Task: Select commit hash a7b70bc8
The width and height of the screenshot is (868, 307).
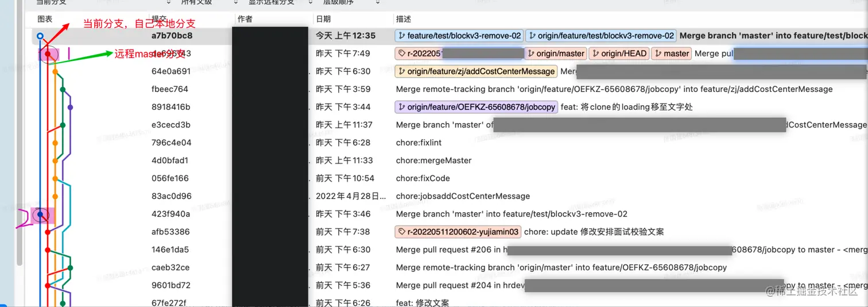Action: (x=172, y=36)
